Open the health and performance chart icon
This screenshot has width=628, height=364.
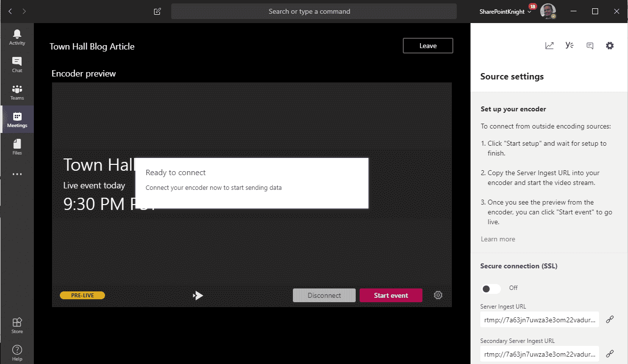[x=549, y=46]
